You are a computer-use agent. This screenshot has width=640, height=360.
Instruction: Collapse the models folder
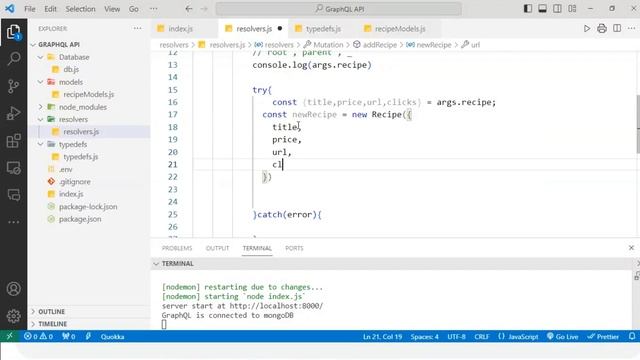[71, 82]
